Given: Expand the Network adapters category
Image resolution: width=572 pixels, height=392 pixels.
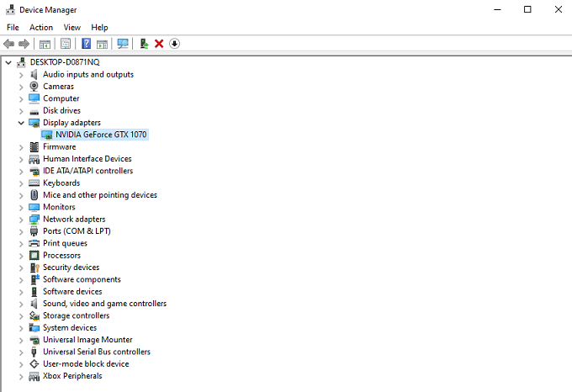Looking at the screenshot, I should [21, 220].
